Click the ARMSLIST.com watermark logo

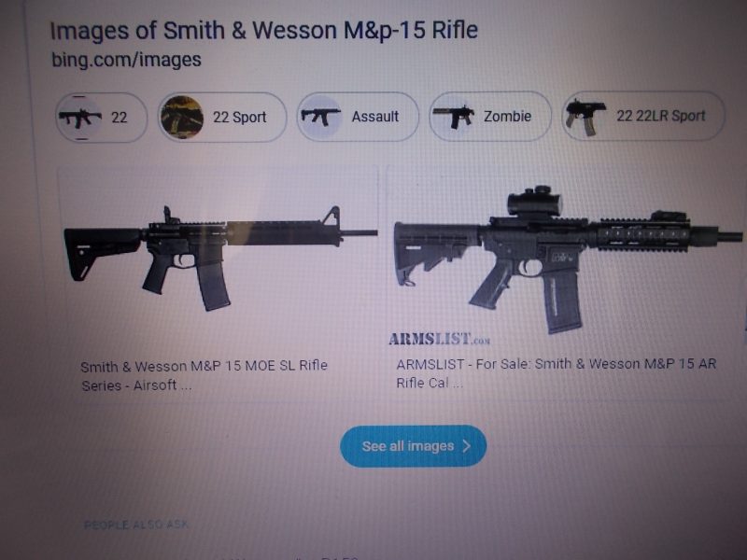pos(439,339)
